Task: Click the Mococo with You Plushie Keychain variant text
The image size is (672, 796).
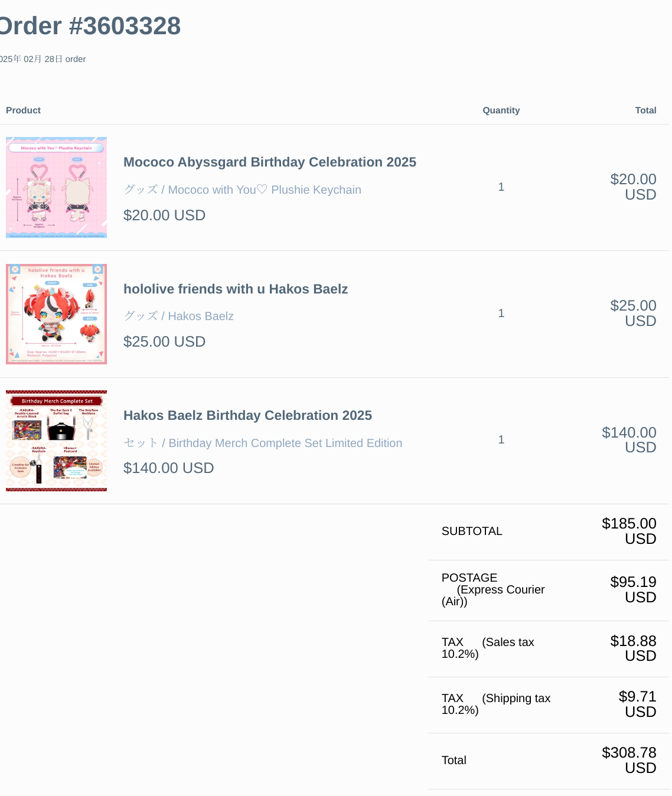Action: pos(242,190)
